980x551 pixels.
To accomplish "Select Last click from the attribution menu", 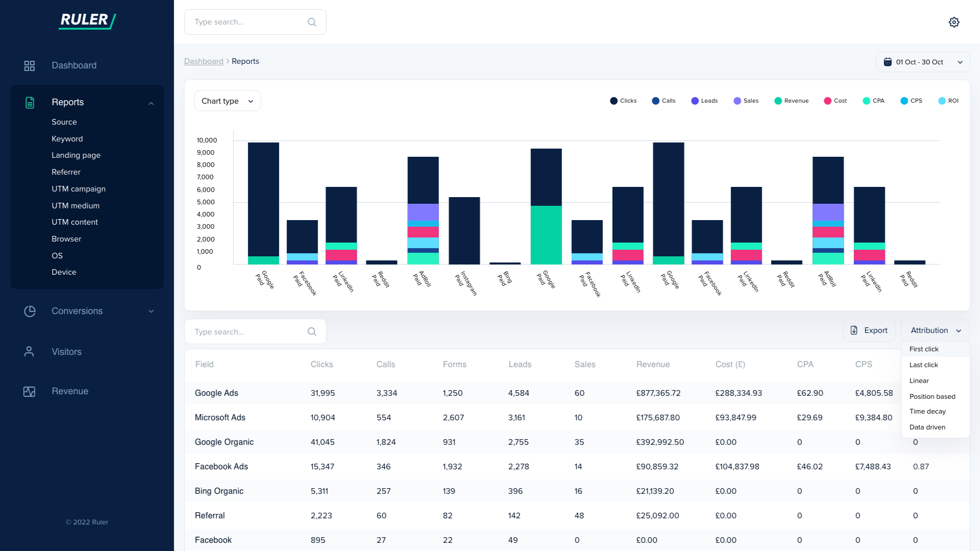I will point(924,365).
